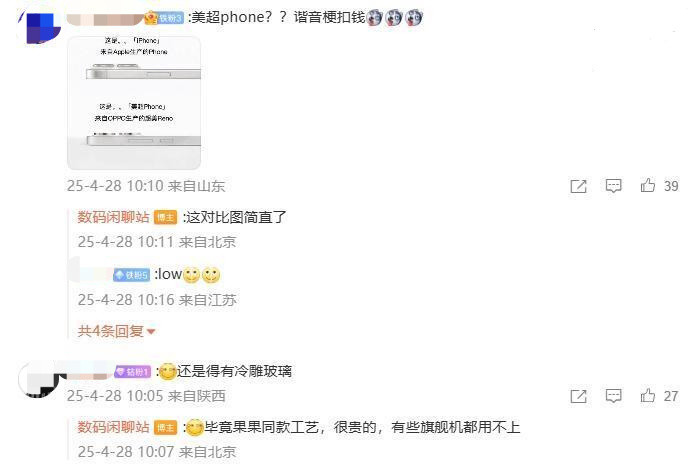Reply to the 美超phone comment

pos(613,186)
